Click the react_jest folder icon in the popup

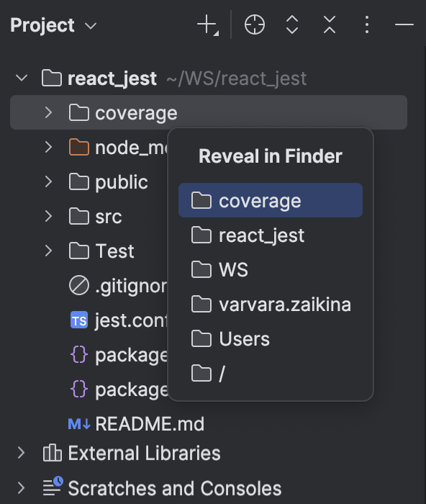[x=201, y=235]
